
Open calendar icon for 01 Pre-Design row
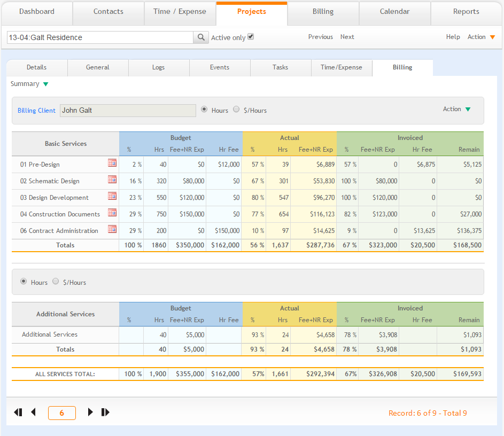(112, 163)
